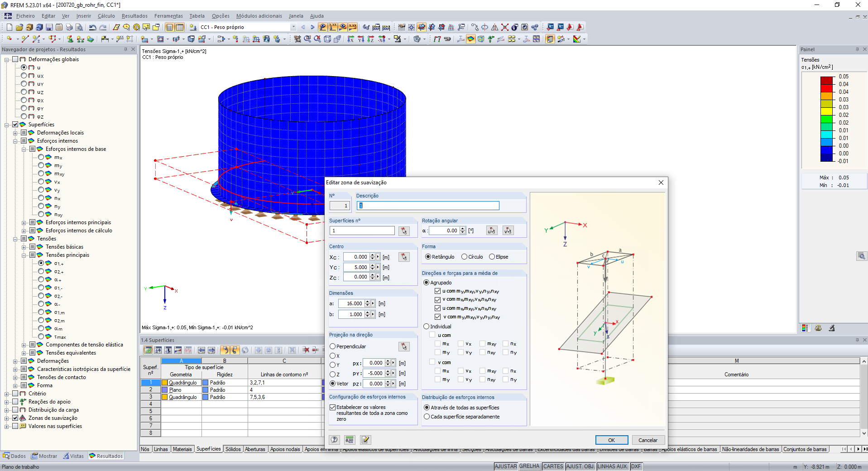Viewport: 868px width, 471px height.
Task: Expand the Deformações globais tree node
Action: click(7, 59)
